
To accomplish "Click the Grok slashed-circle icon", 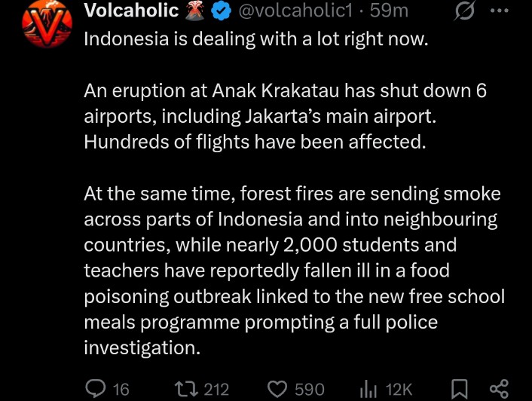I will point(464,11).
